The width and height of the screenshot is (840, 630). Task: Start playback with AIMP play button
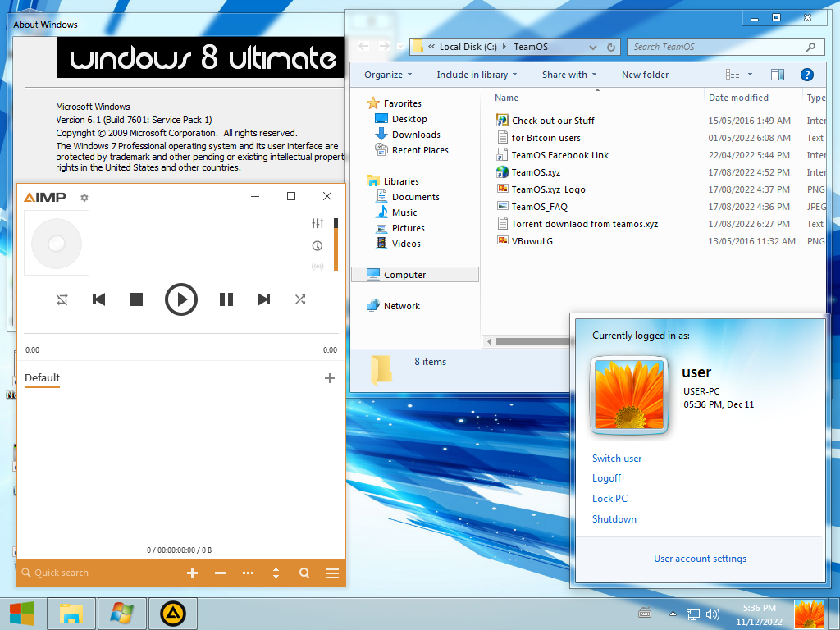point(181,299)
